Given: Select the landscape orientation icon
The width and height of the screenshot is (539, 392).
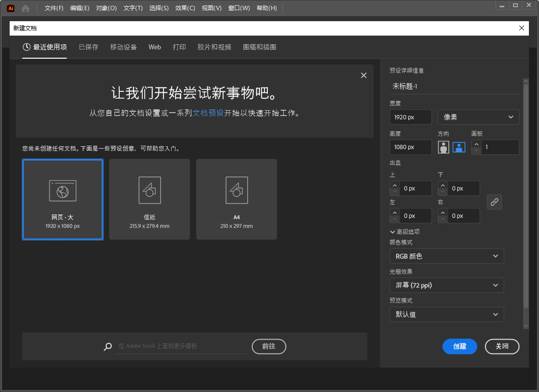Looking at the screenshot, I should pyautogui.click(x=459, y=147).
